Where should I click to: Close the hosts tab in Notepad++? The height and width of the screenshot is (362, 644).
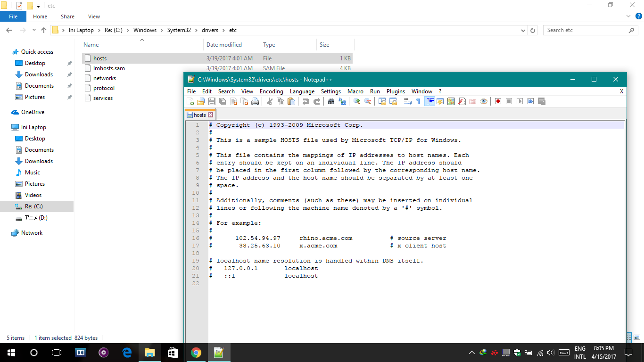[x=211, y=115]
